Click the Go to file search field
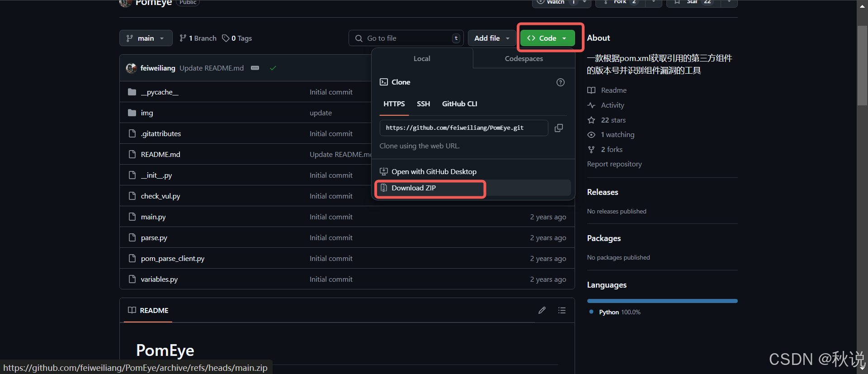This screenshot has width=868, height=374. [406, 38]
